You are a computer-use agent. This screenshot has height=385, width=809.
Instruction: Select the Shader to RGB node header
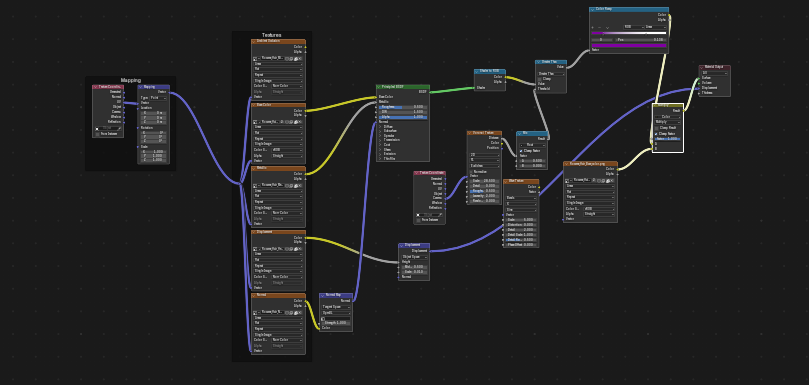490,71
